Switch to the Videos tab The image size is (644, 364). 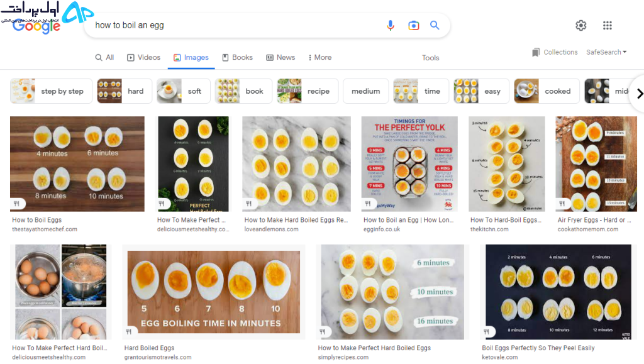[x=143, y=57]
